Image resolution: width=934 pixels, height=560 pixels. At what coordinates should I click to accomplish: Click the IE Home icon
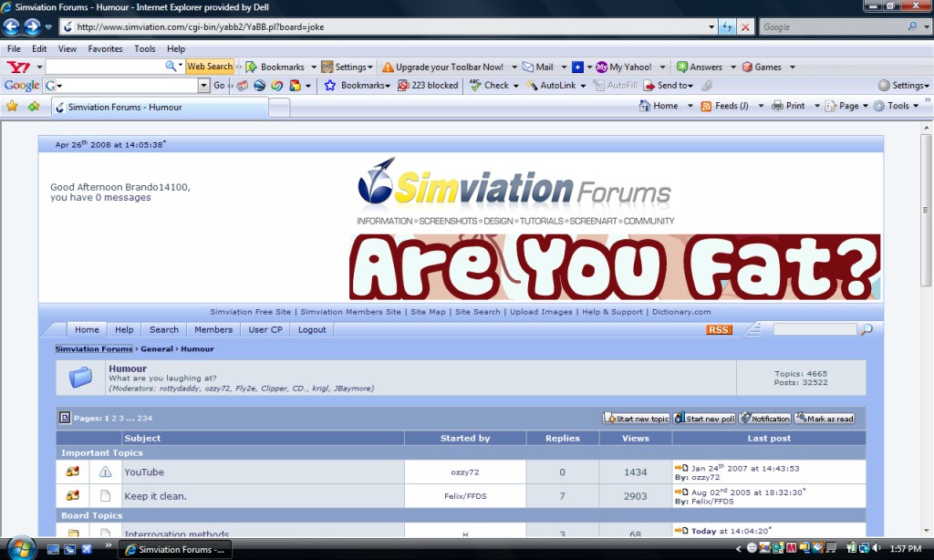tap(645, 106)
